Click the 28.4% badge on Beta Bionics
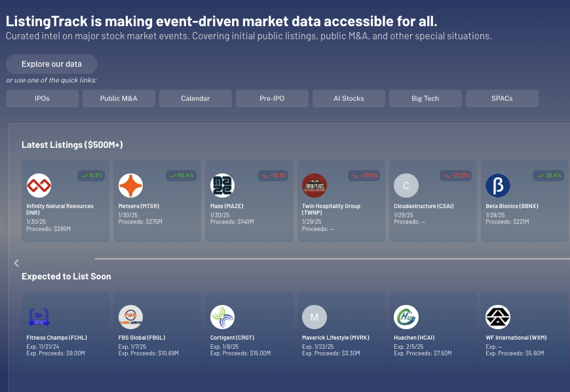The image size is (570, 392). coord(548,175)
